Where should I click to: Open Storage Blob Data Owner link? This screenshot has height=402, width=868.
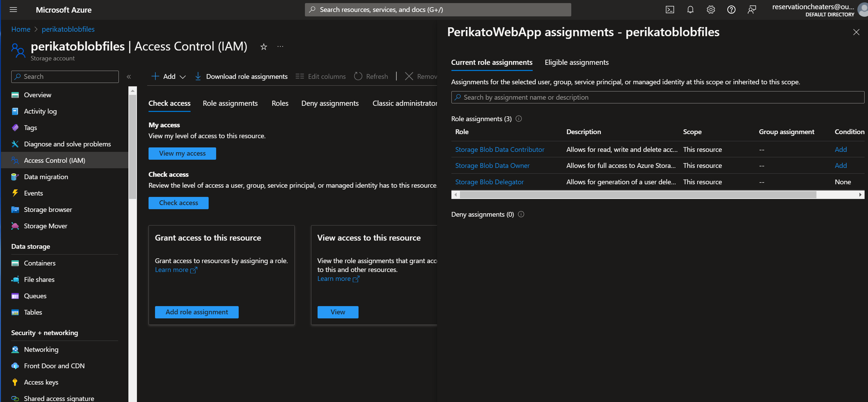click(x=492, y=166)
